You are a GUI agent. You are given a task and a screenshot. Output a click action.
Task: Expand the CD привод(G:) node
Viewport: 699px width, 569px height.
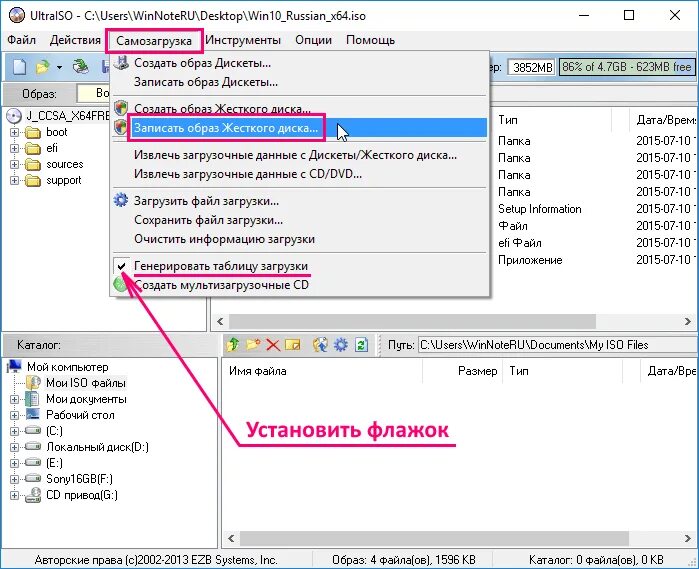14,495
